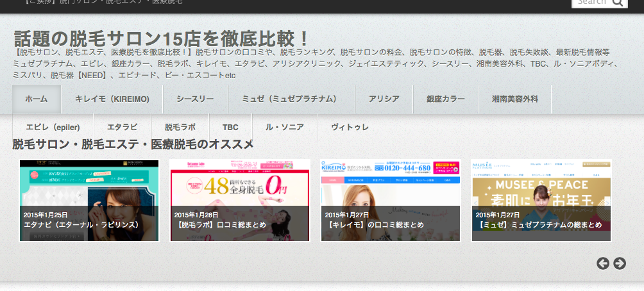Open the 湘南美容外科 menu item
644x291 pixels.
click(x=515, y=99)
